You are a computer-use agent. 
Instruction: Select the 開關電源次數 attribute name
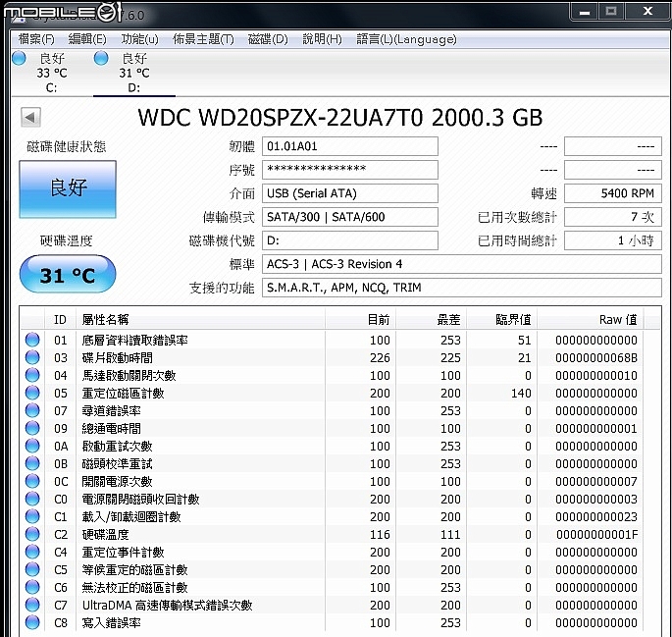[117, 481]
